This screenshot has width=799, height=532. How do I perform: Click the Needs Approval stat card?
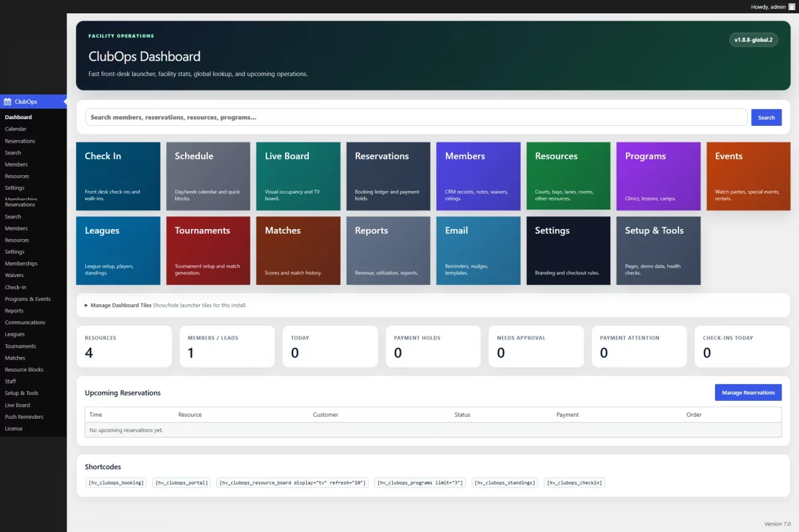coord(537,346)
